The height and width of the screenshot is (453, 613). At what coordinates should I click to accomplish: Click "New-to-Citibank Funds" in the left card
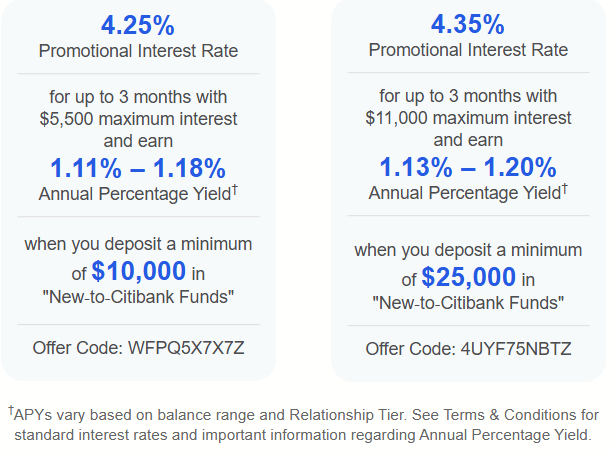click(x=138, y=297)
